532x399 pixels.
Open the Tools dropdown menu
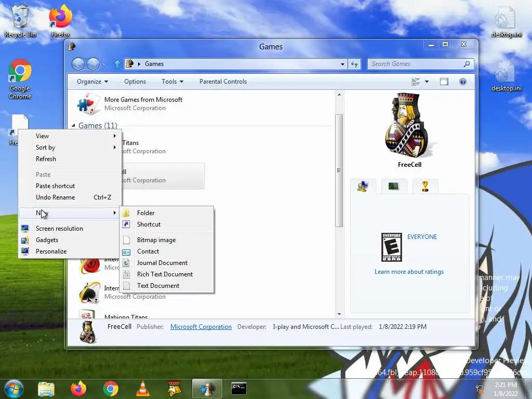coord(172,82)
